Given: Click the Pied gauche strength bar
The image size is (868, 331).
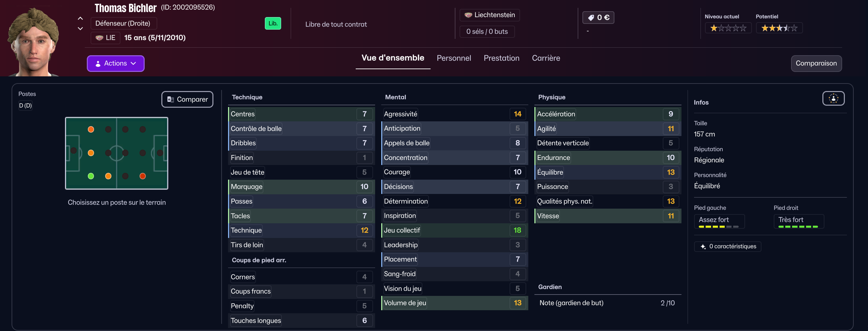Looking at the screenshot, I should coord(719,226).
